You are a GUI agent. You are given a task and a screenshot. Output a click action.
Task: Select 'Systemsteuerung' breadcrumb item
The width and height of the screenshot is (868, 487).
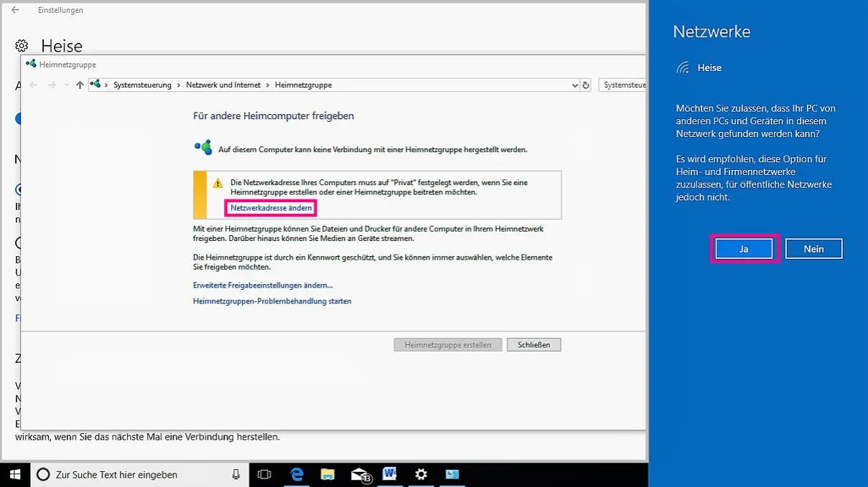coord(142,85)
